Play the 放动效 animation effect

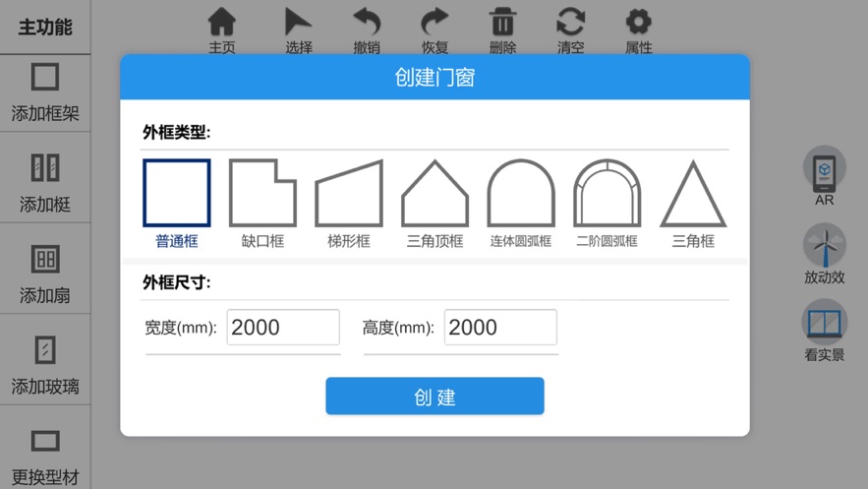[825, 253]
